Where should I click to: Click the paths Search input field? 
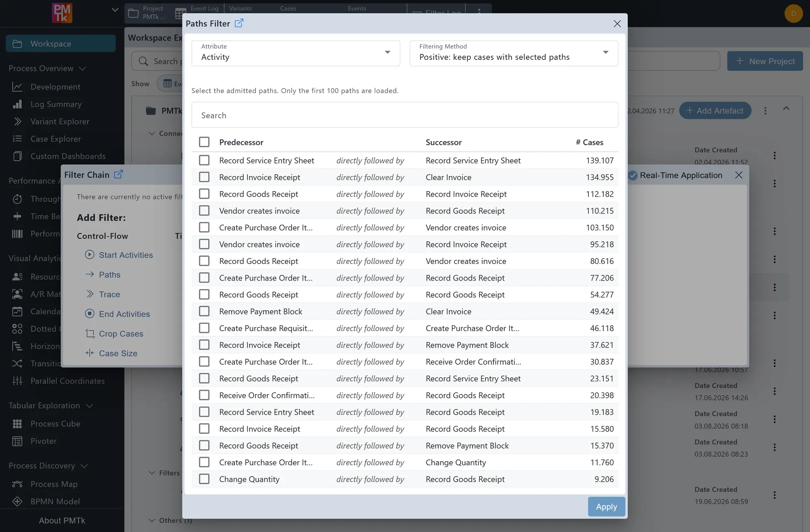click(x=405, y=115)
